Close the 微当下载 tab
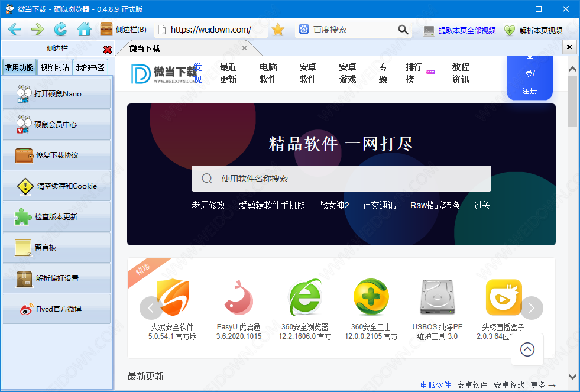 pyautogui.click(x=244, y=48)
